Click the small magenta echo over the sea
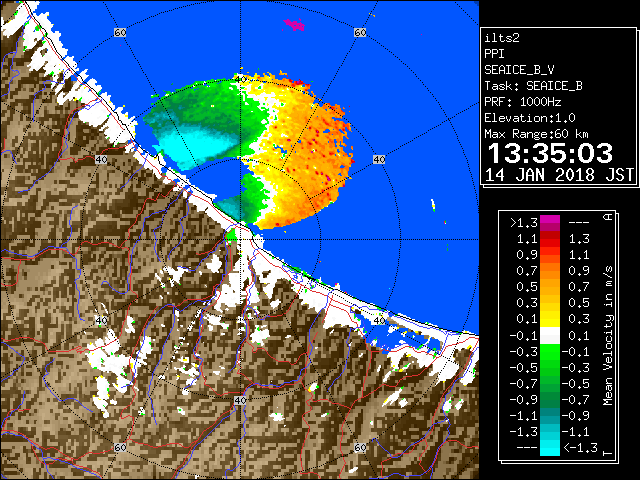 pos(294,25)
